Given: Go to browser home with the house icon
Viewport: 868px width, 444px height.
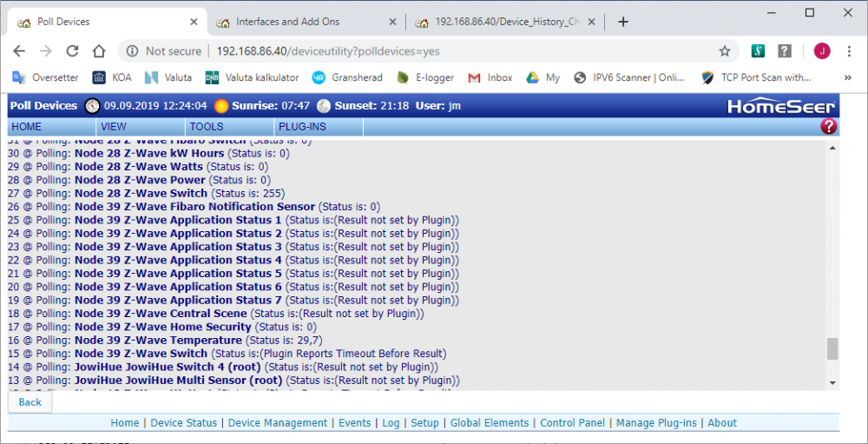Looking at the screenshot, I should [100, 51].
